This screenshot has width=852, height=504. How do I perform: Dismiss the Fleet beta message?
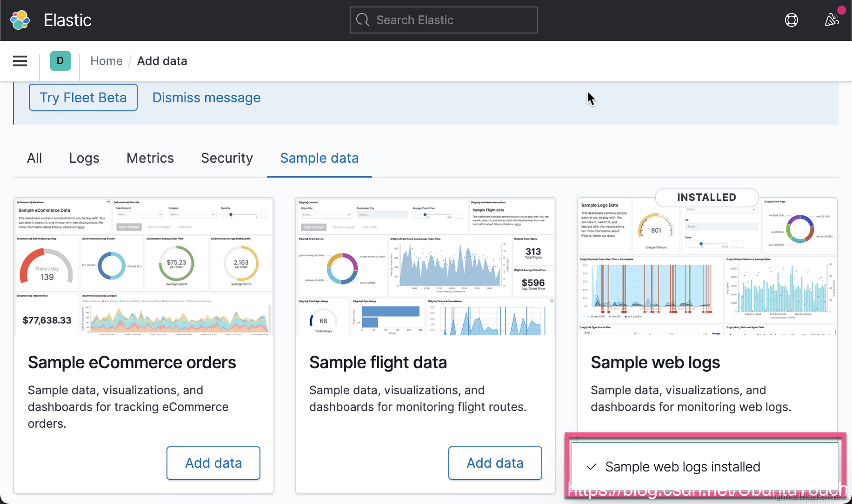(206, 98)
